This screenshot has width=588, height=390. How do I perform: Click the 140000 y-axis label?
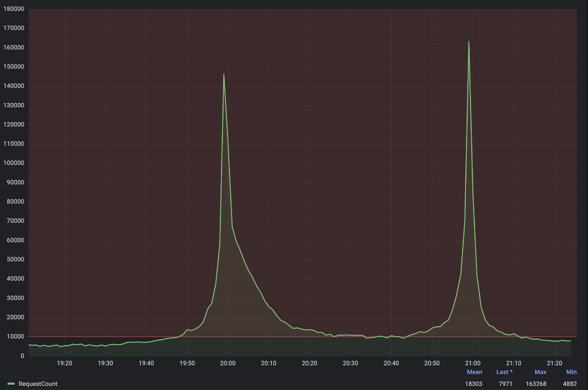14,86
